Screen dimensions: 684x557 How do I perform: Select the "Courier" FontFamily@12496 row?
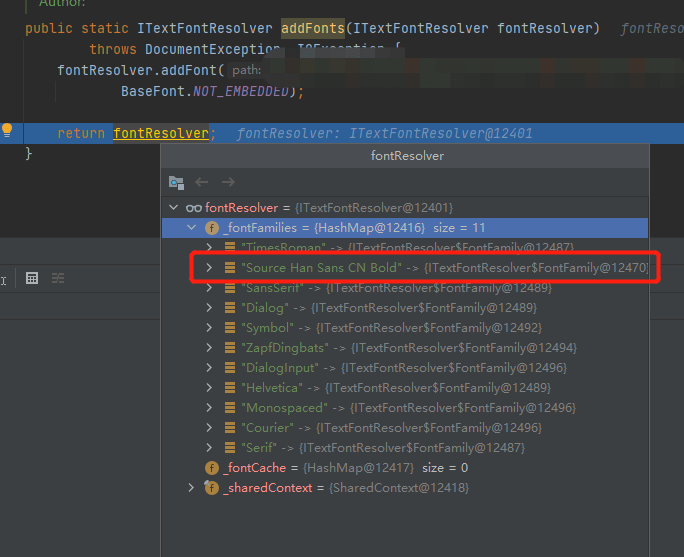click(404, 428)
